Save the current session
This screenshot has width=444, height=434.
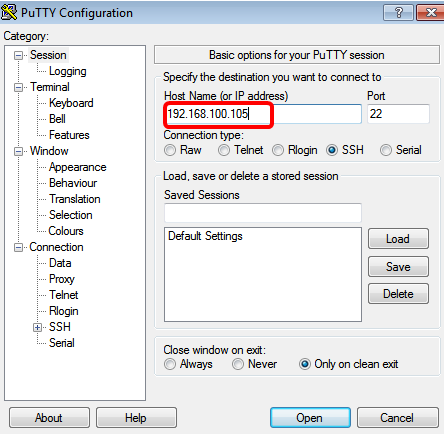398,267
